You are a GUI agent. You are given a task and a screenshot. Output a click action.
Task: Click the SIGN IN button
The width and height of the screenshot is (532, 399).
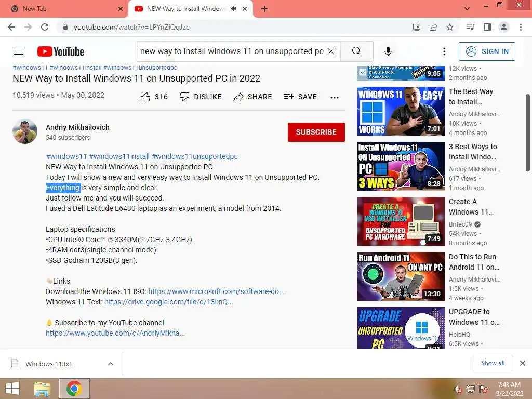(x=487, y=51)
